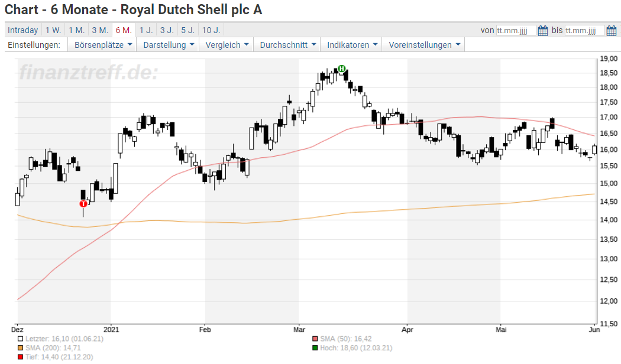Viewport: 621px width, 364px height.
Task: Switch to the Intraday tab
Action: pyautogui.click(x=23, y=30)
